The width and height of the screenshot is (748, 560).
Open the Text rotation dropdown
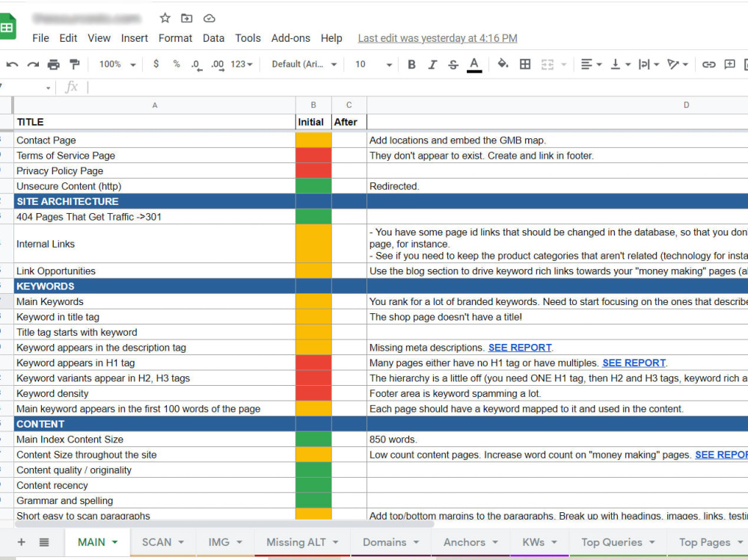pyautogui.click(x=678, y=64)
